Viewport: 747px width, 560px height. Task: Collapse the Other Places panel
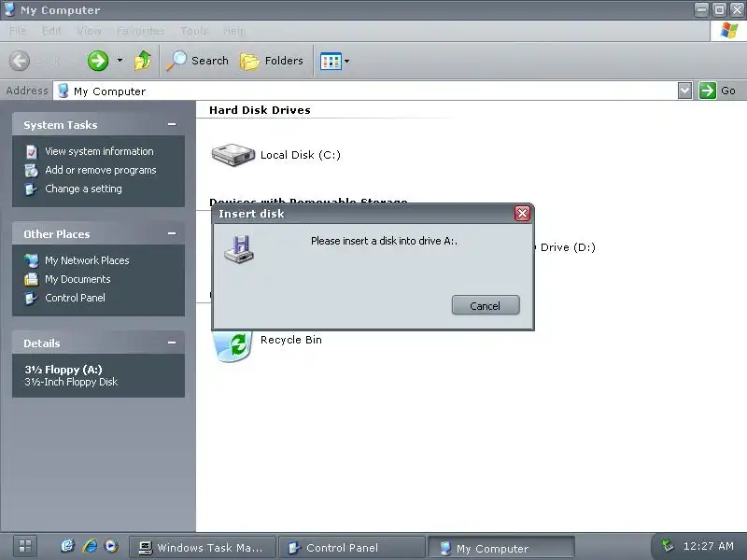coord(172,234)
